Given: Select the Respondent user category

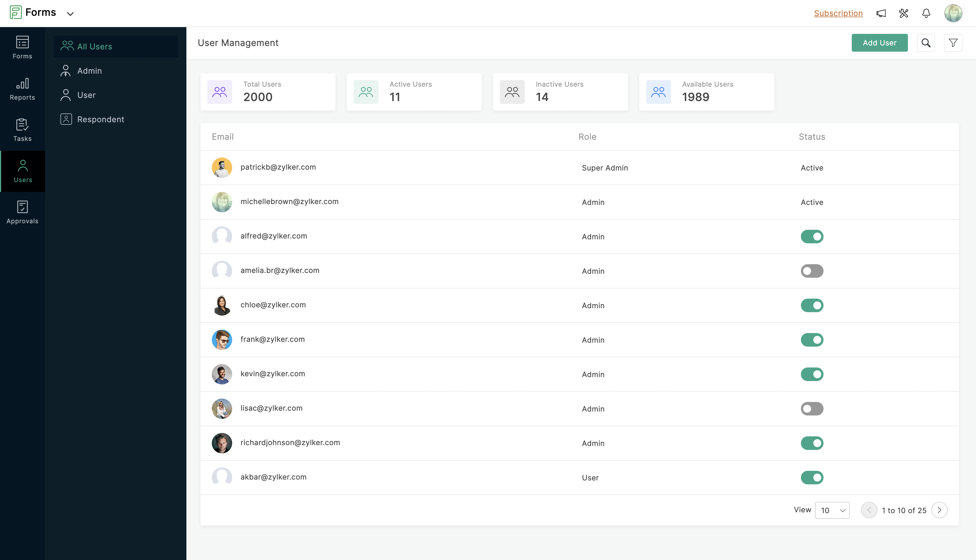Looking at the screenshot, I should coord(101,119).
